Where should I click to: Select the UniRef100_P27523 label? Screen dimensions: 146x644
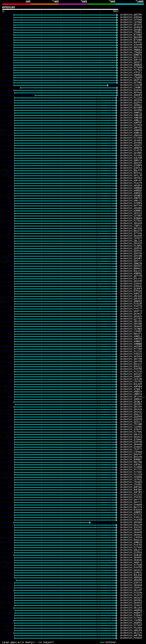131,70
